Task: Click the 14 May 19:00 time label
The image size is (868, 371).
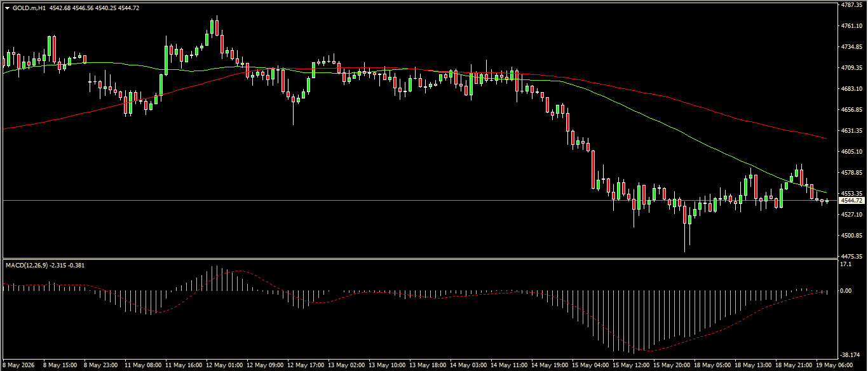Action: click(550, 366)
